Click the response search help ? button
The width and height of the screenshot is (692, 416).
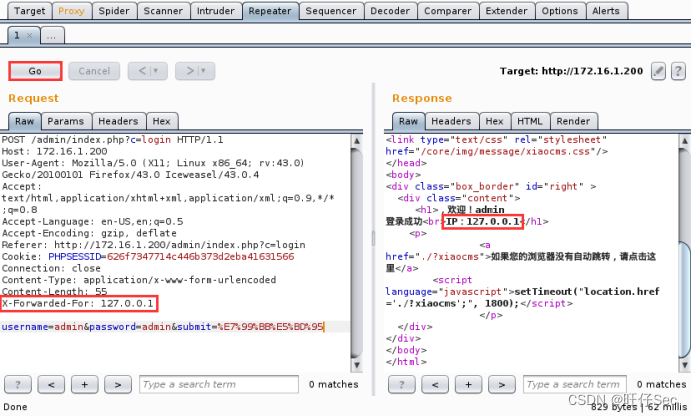(x=402, y=385)
